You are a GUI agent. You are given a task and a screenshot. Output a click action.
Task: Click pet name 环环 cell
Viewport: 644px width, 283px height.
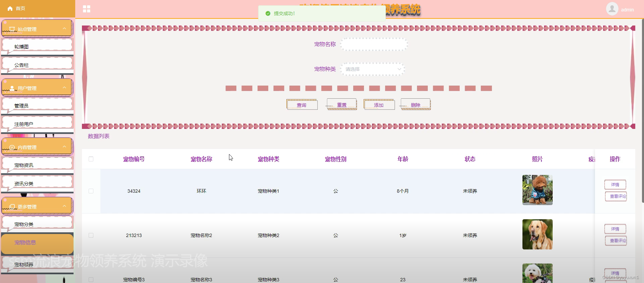(201, 191)
